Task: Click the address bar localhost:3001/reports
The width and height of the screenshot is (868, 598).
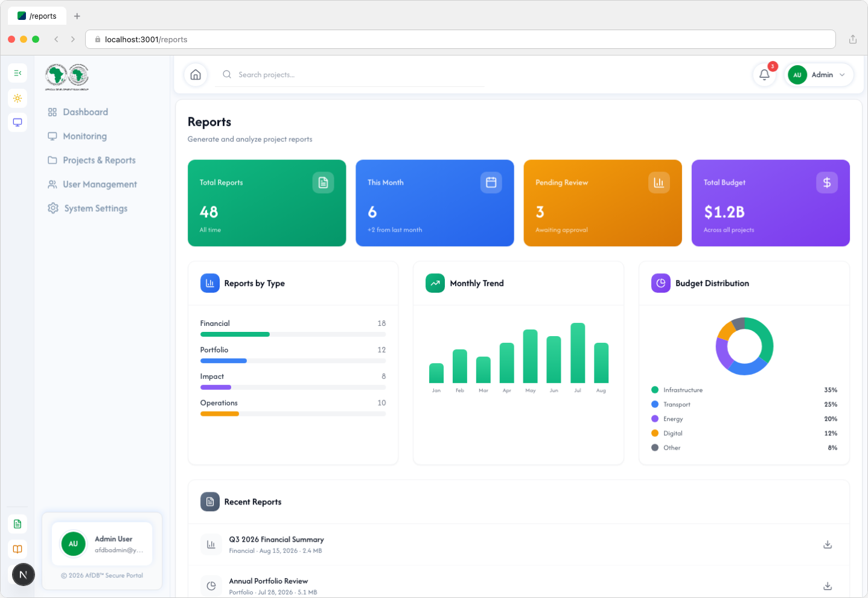Action: [x=461, y=39]
